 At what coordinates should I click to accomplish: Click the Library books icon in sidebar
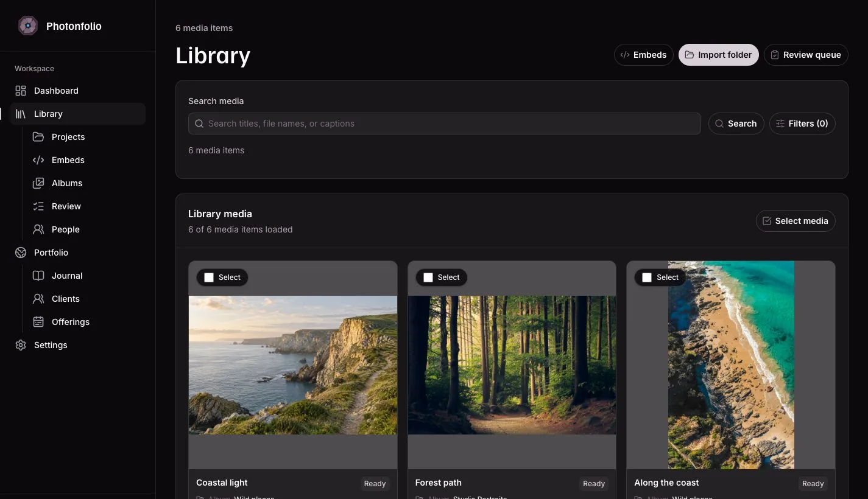21,114
